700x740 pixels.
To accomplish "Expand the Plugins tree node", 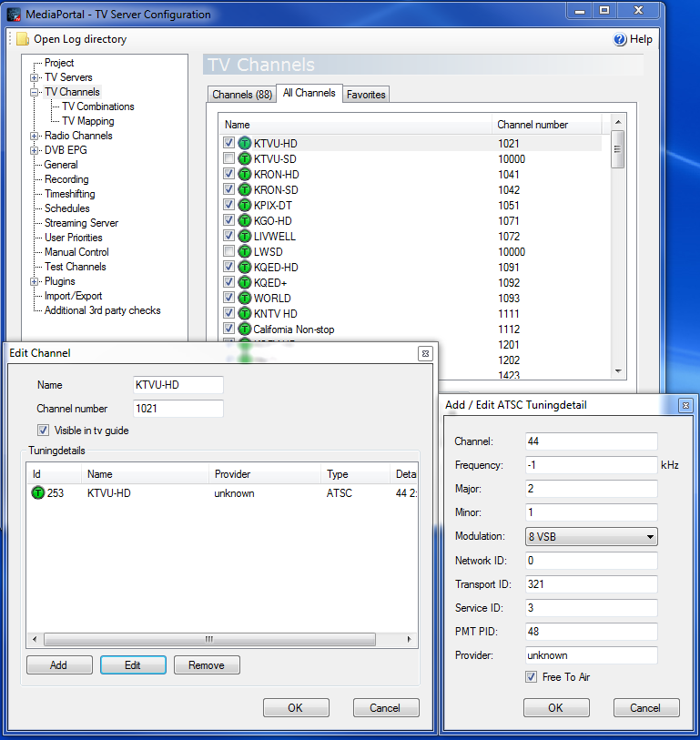I will pyautogui.click(x=35, y=281).
